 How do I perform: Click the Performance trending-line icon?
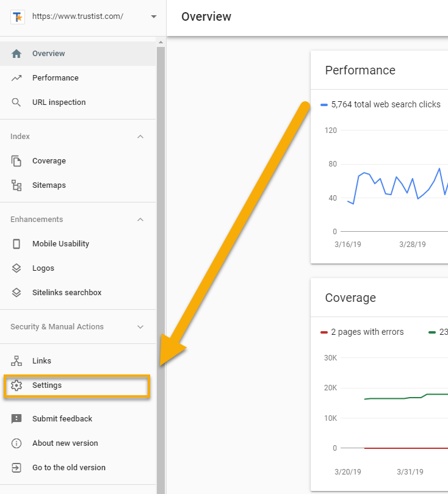16,77
